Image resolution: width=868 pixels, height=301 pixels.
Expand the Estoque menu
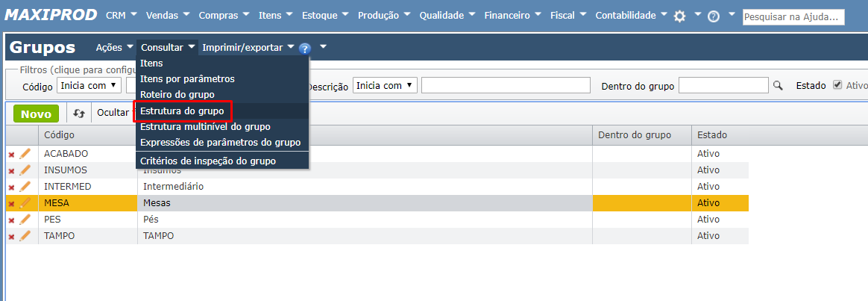pyautogui.click(x=325, y=16)
